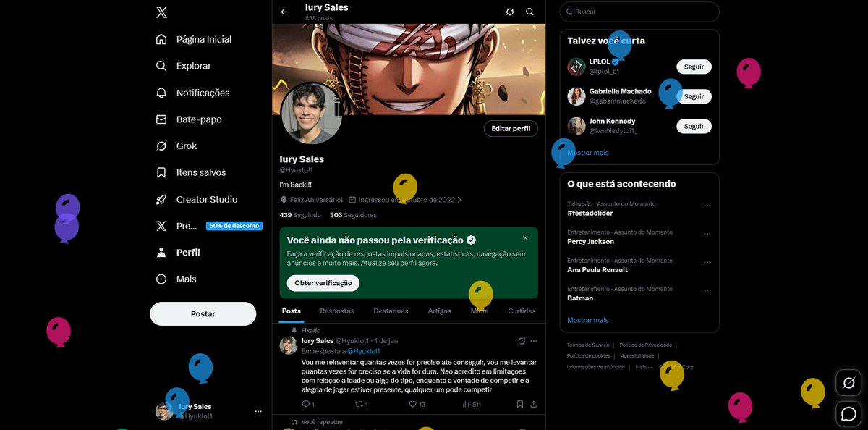Switch to the Respostas tab
This screenshot has height=430, width=868.
click(x=337, y=311)
